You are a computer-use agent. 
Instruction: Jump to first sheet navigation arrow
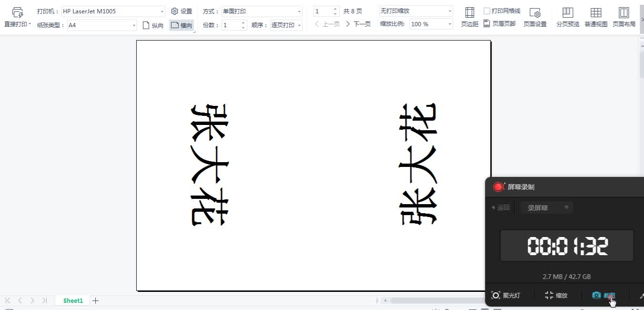(8, 300)
